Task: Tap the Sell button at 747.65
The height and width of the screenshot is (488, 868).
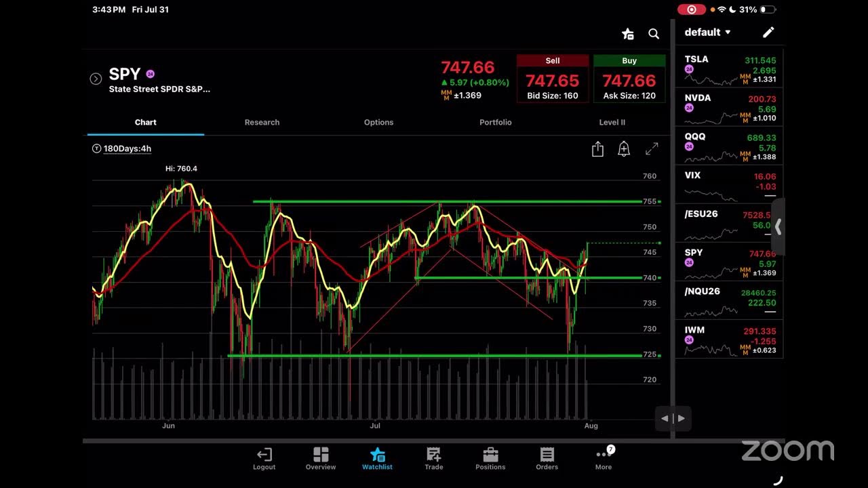Action: tap(553, 79)
